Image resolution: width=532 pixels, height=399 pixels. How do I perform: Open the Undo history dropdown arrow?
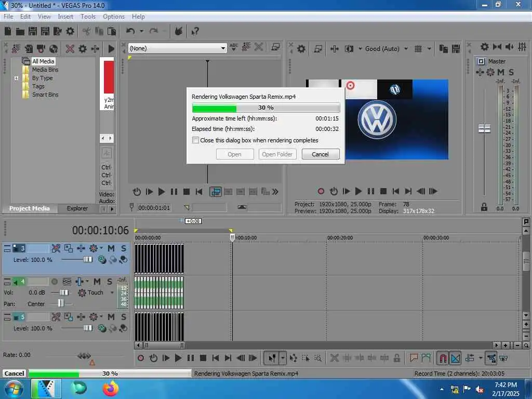(x=142, y=31)
